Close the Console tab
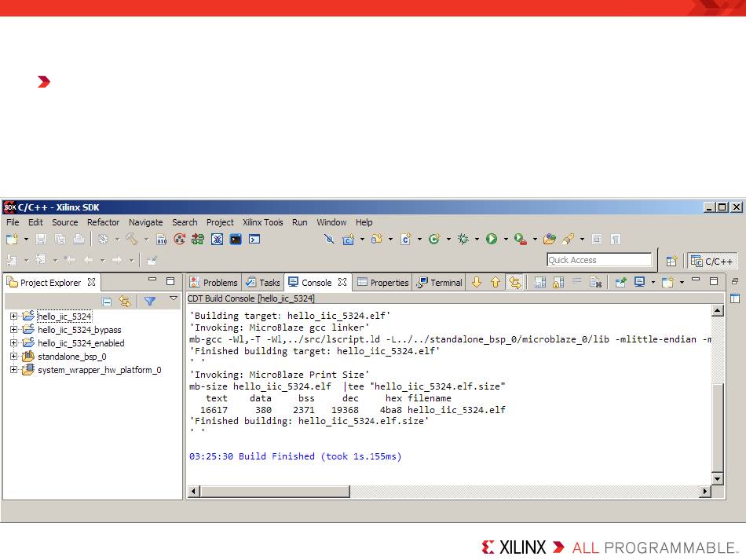 click(x=342, y=282)
